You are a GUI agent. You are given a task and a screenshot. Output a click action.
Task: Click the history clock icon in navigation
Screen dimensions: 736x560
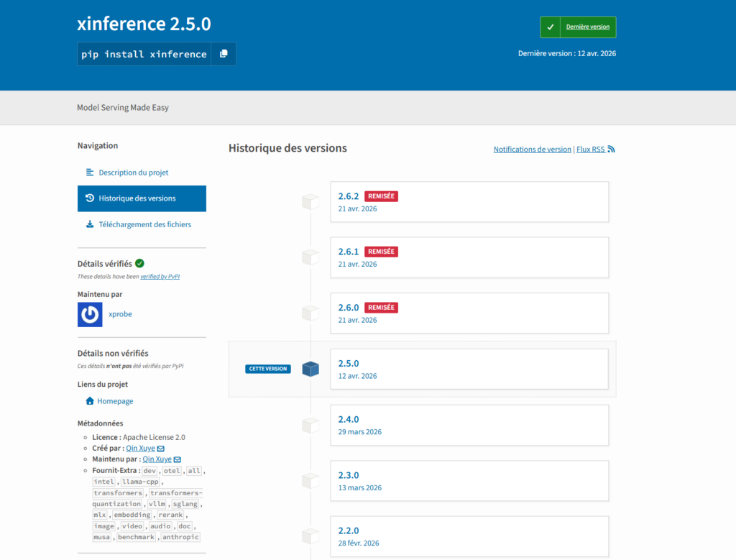click(x=90, y=198)
